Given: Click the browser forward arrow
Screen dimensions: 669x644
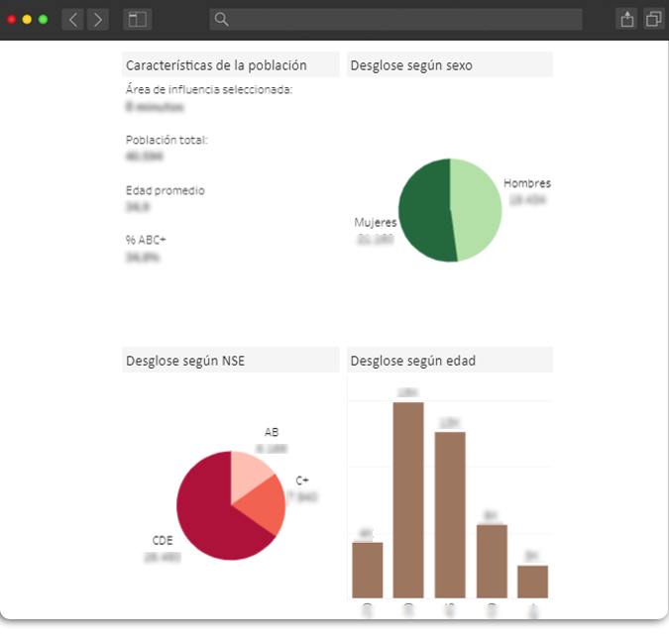Looking at the screenshot, I should coord(97,19).
